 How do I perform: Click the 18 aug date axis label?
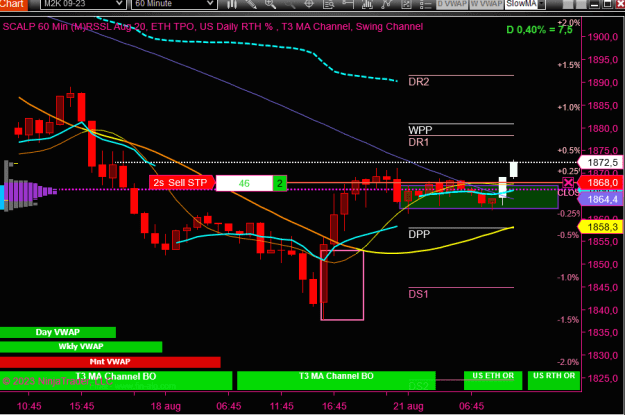tap(165, 406)
